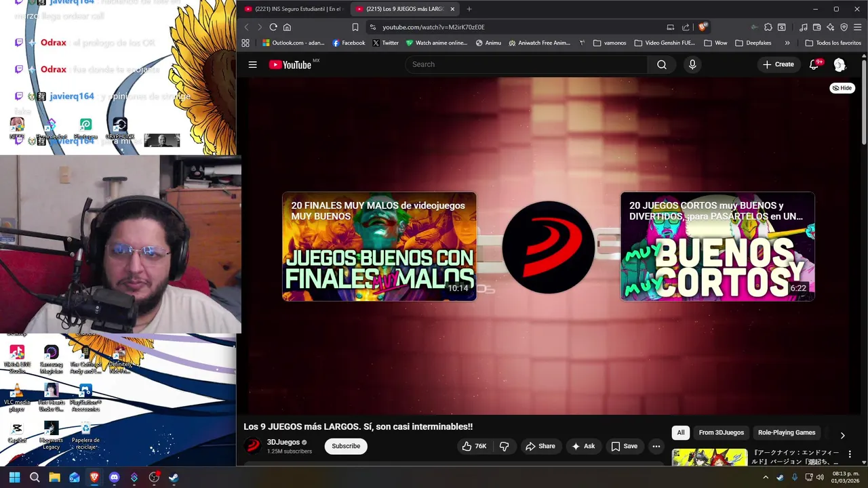The image size is (868, 488).
Task: Select the All filter chip
Action: pyautogui.click(x=681, y=432)
